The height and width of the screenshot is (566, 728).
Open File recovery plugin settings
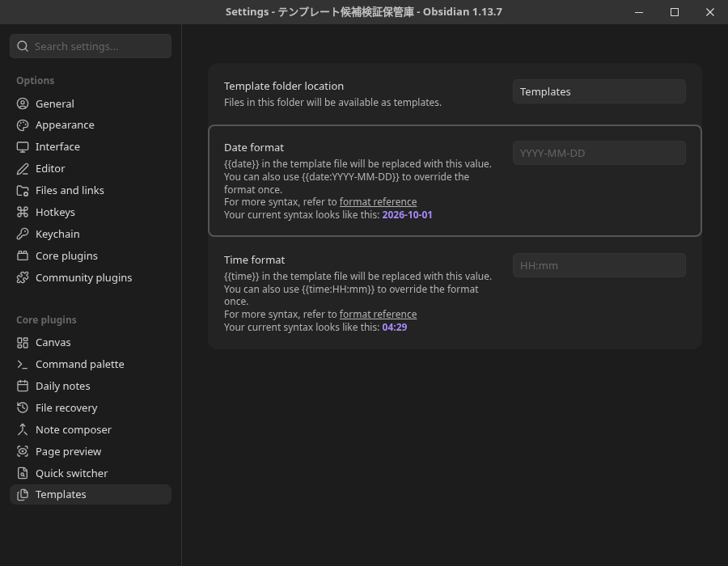(x=91, y=408)
